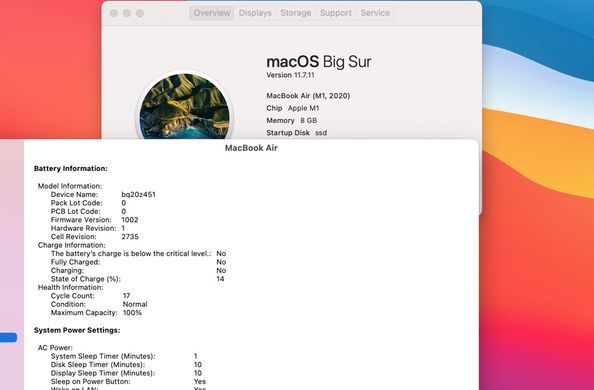Select Fully Charged row
The height and width of the screenshot is (390, 594).
pos(138,262)
